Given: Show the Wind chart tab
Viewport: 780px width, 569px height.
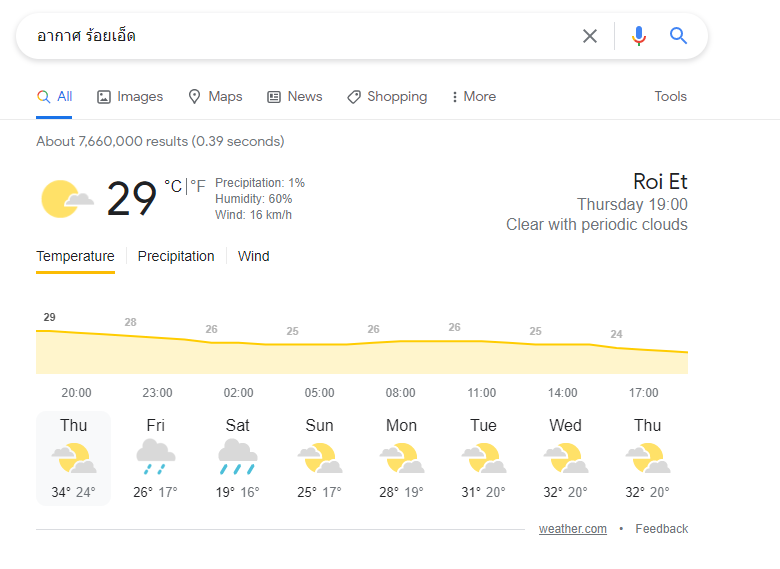Looking at the screenshot, I should click(x=253, y=256).
